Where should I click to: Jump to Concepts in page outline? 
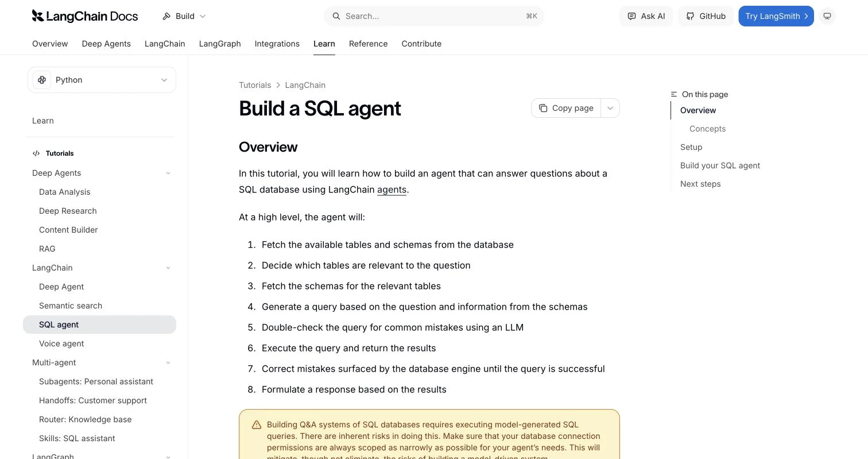pyautogui.click(x=707, y=129)
